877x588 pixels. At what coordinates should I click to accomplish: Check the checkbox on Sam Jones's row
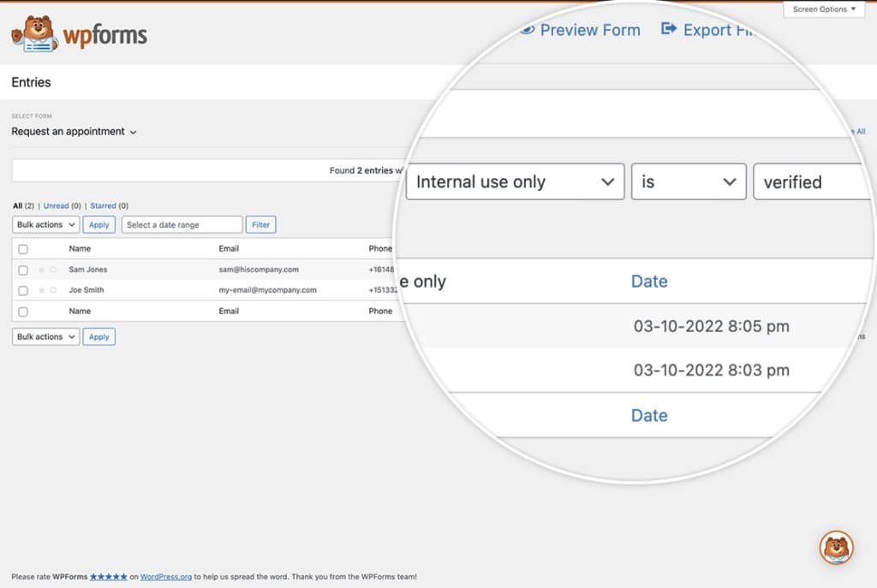coord(23,269)
